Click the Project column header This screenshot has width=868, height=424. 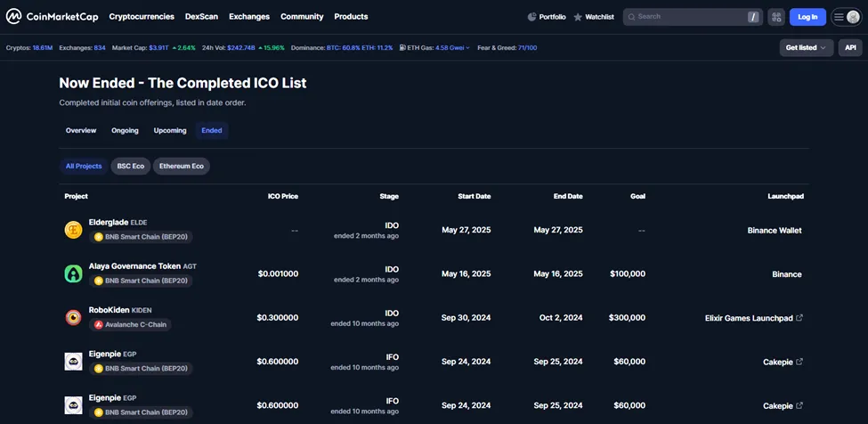point(76,196)
